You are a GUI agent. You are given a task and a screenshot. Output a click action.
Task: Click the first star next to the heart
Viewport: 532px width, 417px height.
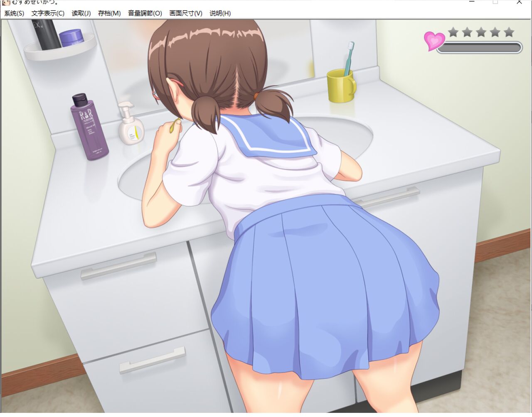point(453,32)
